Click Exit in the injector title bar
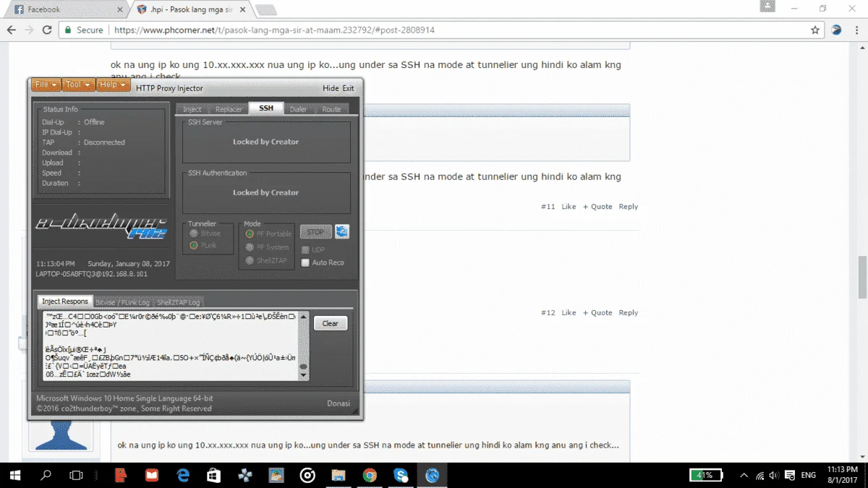 [x=348, y=88]
